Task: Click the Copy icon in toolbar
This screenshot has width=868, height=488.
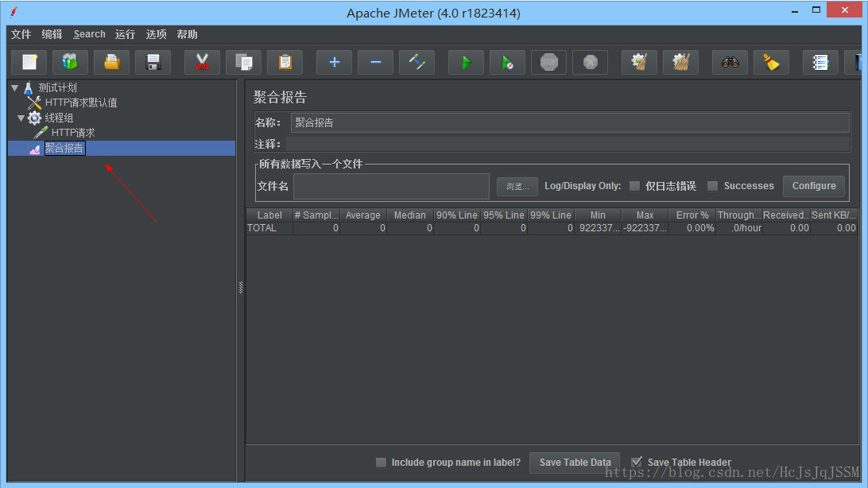Action: [x=243, y=62]
